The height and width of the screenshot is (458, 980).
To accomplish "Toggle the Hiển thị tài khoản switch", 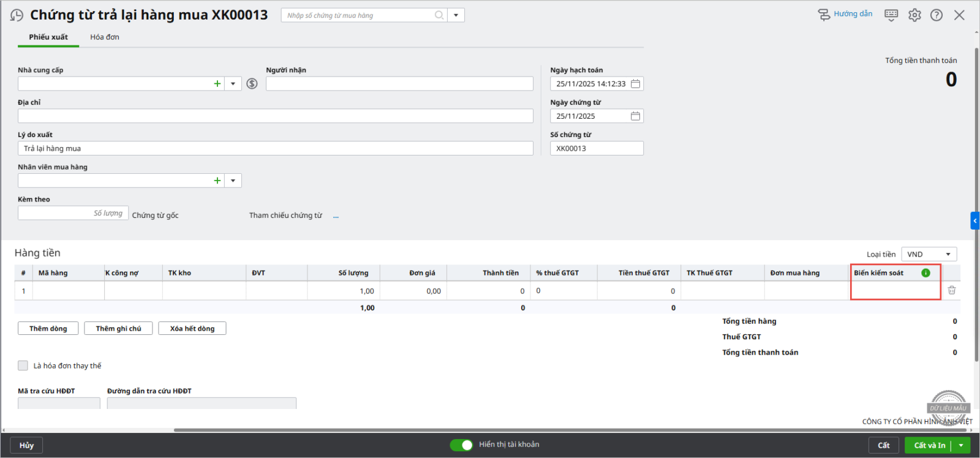I will (x=461, y=445).
